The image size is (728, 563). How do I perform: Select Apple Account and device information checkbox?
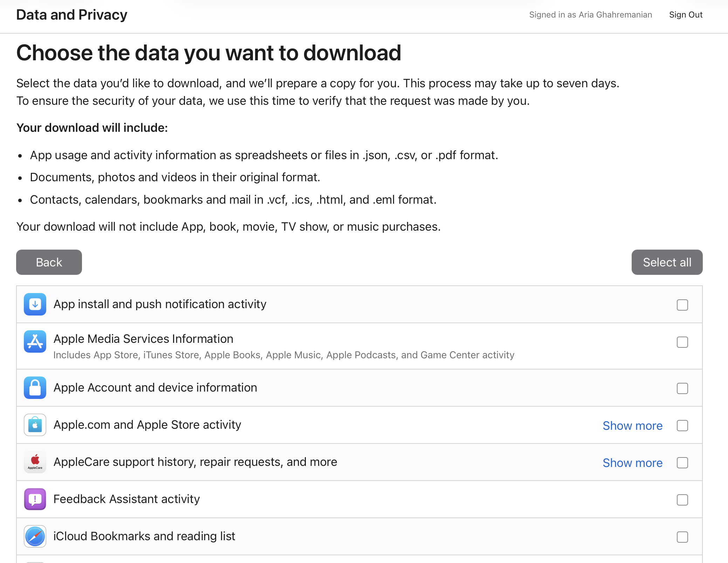(x=682, y=388)
